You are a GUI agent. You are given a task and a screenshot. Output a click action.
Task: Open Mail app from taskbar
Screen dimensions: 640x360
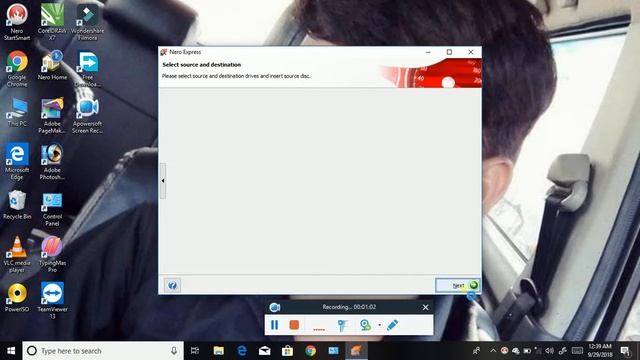pos(264,351)
